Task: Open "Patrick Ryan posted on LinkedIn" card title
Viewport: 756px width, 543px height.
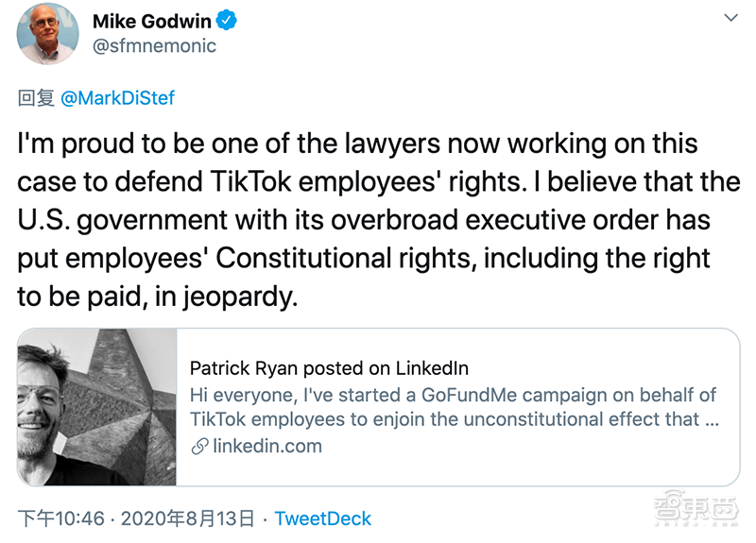Action: coord(329,368)
